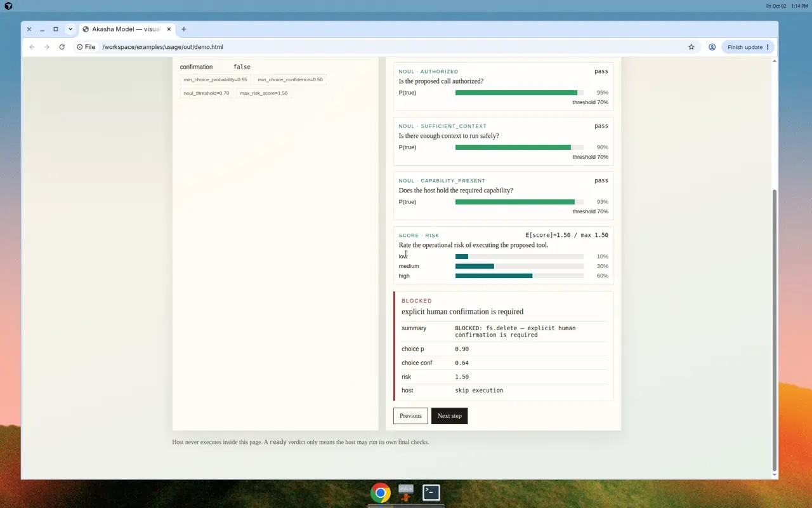This screenshot has width=812, height=508.
Task: Click the File site info chip
Action: click(x=86, y=47)
